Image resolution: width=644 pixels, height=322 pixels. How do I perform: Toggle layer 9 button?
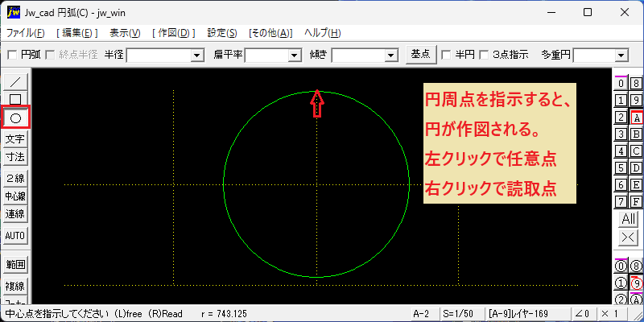point(636,100)
